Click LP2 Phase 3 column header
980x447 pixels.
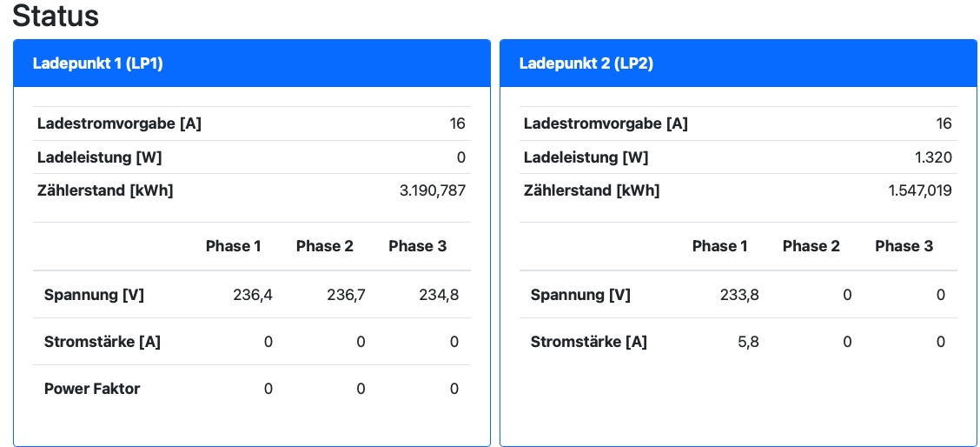click(904, 246)
